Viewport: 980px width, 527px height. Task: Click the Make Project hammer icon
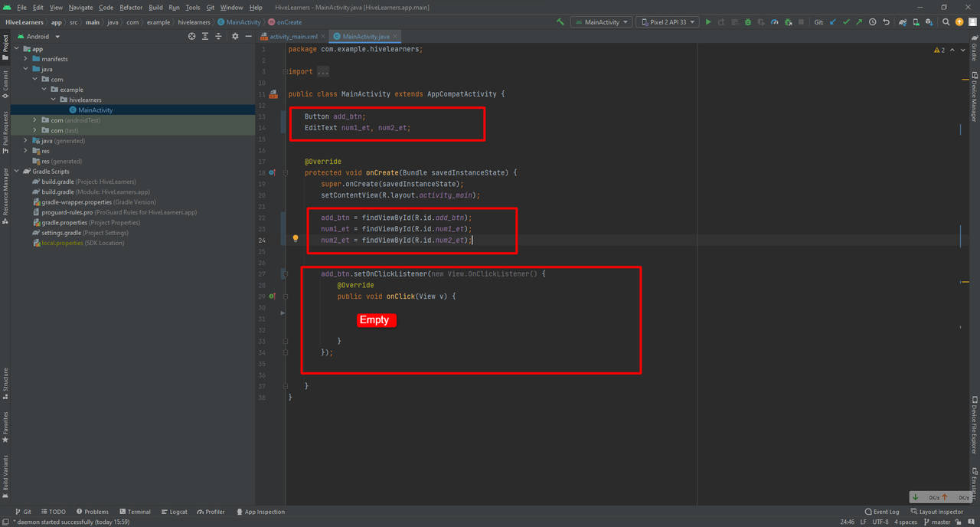click(560, 22)
